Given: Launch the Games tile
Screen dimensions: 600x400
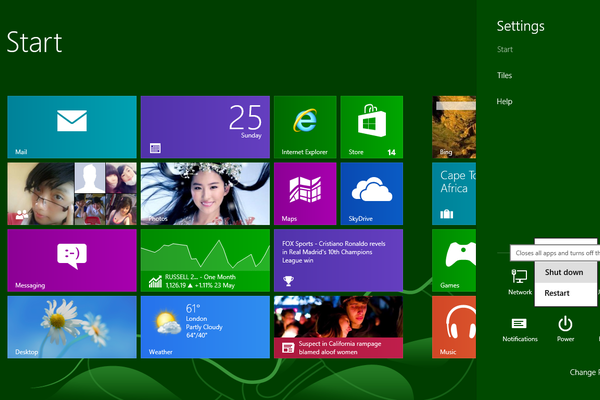Looking at the screenshot, I should coord(454,260).
